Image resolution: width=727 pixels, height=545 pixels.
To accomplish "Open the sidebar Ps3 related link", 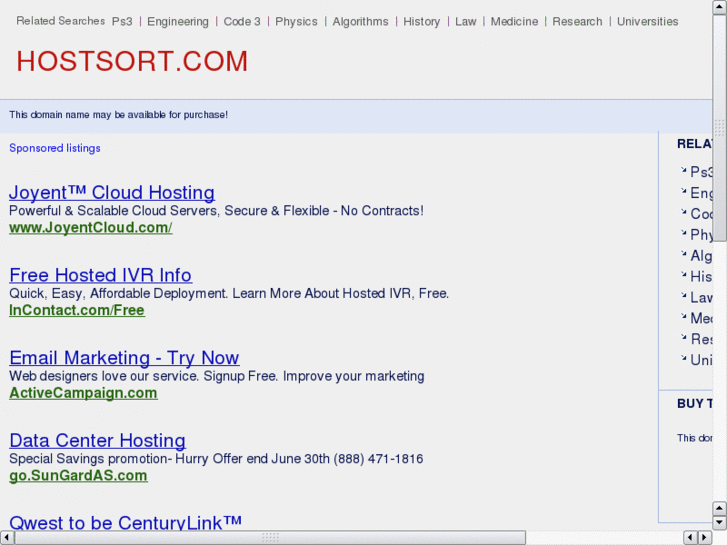I will point(701,172).
